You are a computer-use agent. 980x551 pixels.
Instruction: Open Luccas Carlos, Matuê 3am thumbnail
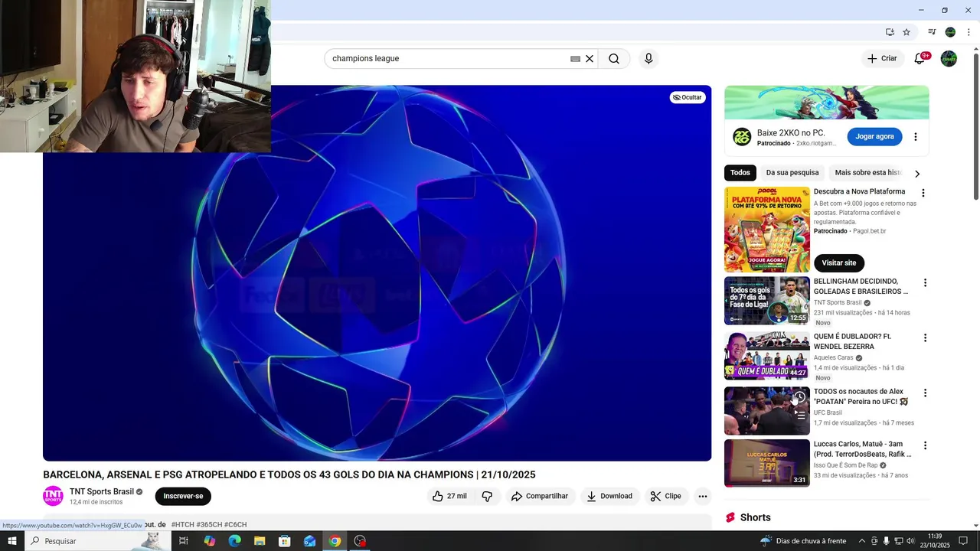point(767,463)
